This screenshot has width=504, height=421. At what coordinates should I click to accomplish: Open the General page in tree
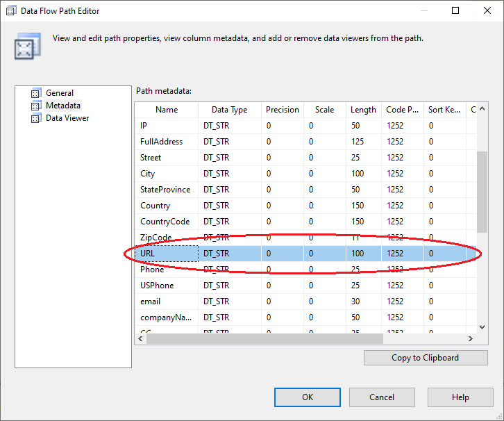tap(60, 93)
